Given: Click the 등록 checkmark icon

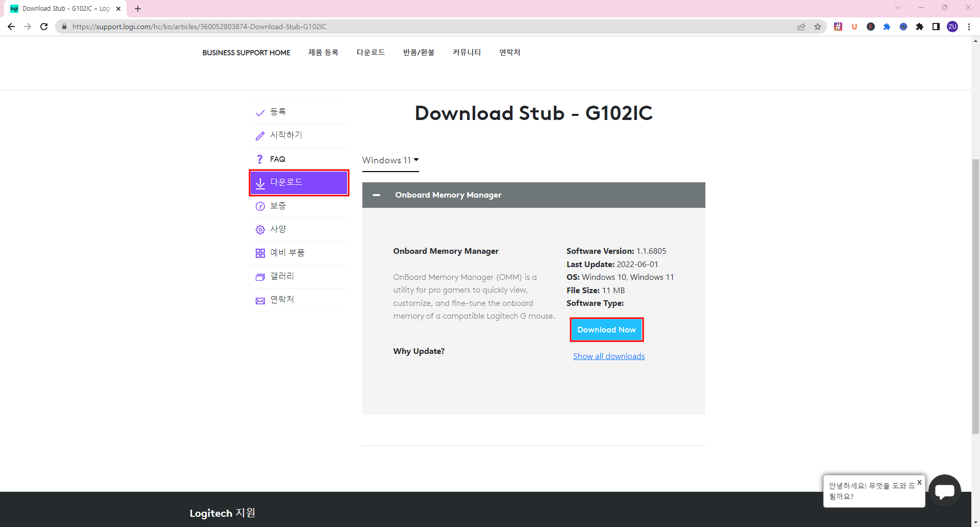Looking at the screenshot, I should click(x=260, y=113).
